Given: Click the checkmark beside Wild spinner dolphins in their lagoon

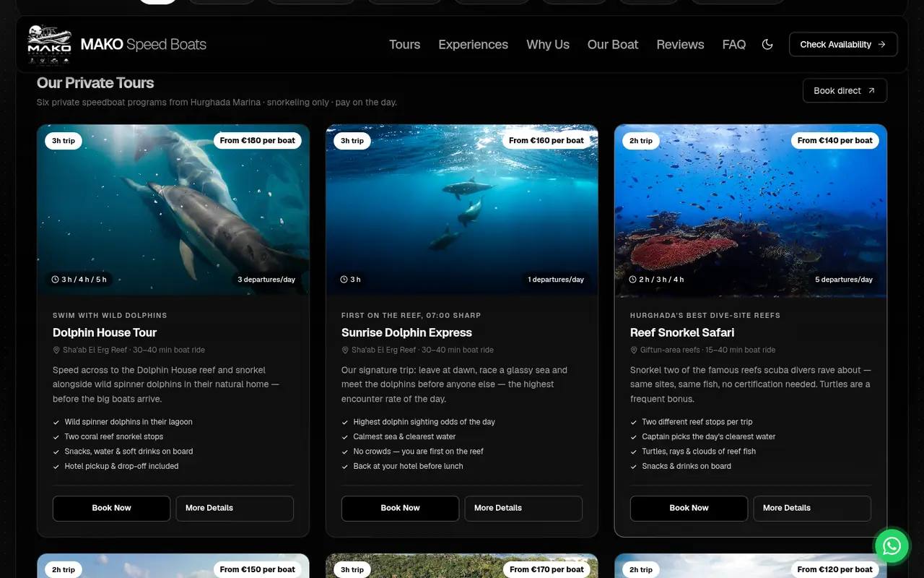Looking at the screenshot, I should [x=56, y=422].
